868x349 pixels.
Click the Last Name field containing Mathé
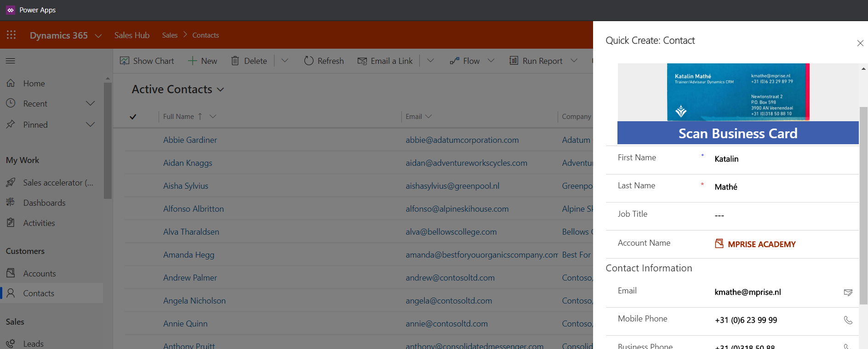785,187
